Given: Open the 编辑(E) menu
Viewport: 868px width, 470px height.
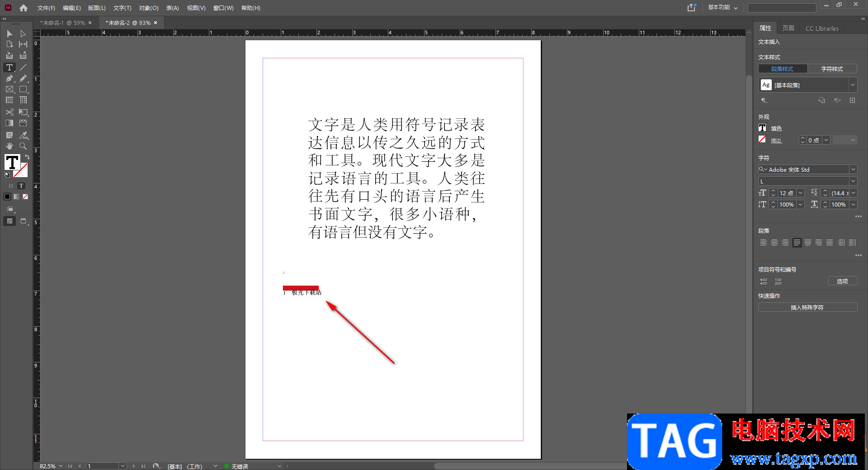Looking at the screenshot, I should pyautogui.click(x=71, y=8).
